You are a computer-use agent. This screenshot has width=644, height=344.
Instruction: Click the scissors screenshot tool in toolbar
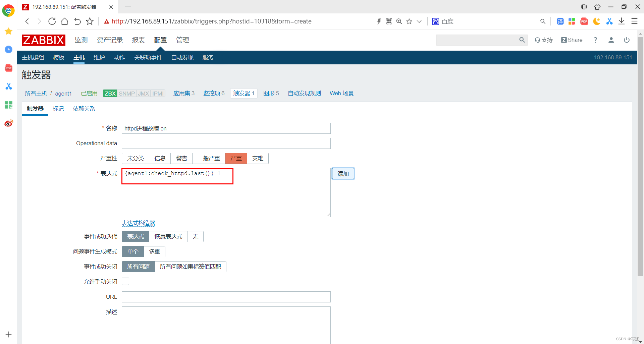[x=609, y=21]
